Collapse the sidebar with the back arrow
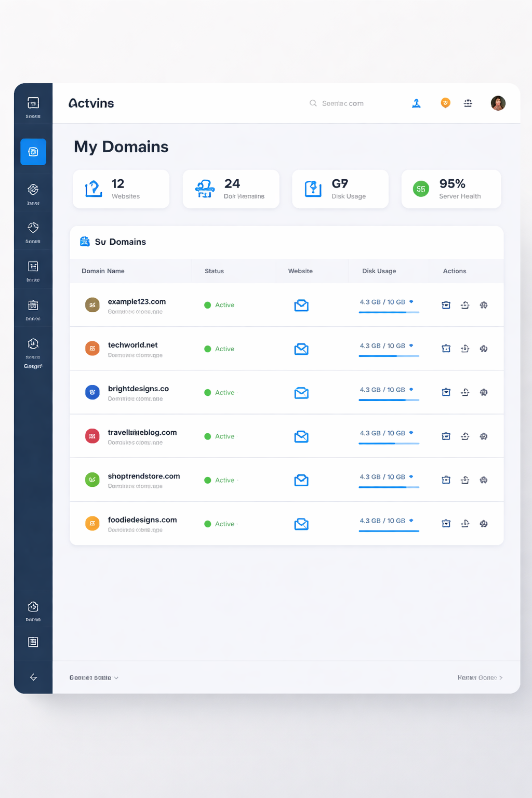The width and height of the screenshot is (532, 798). pos(33,677)
